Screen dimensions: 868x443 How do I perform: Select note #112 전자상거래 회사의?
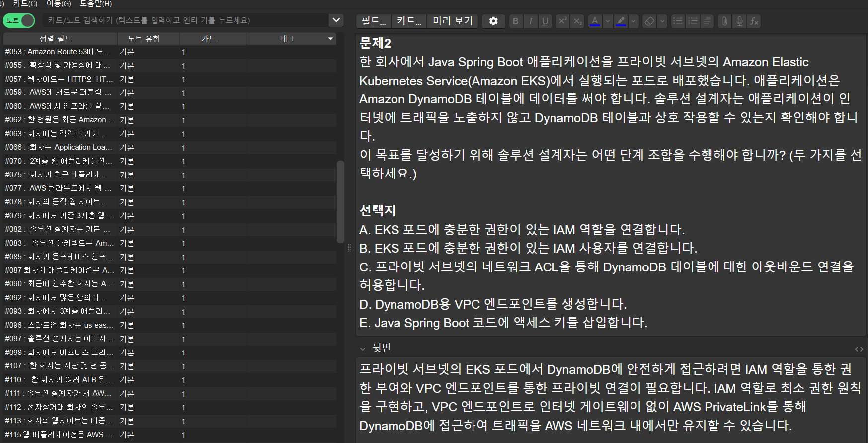point(169,407)
